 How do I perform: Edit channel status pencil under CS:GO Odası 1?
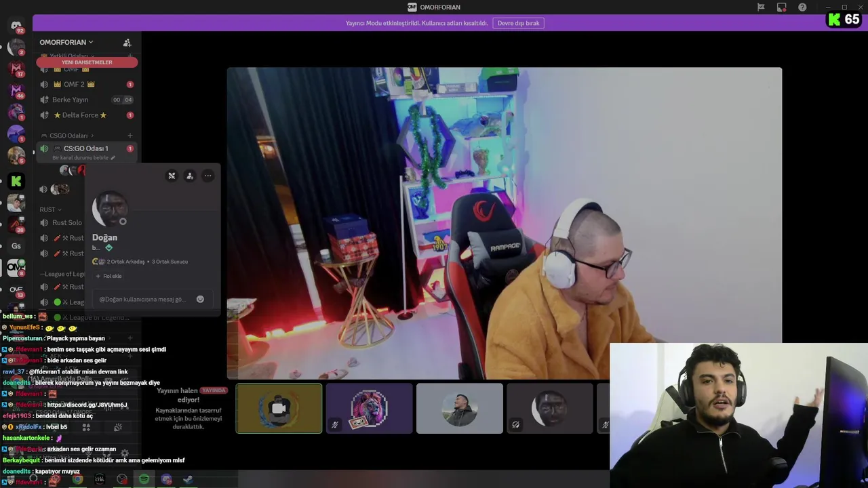coord(113,158)
